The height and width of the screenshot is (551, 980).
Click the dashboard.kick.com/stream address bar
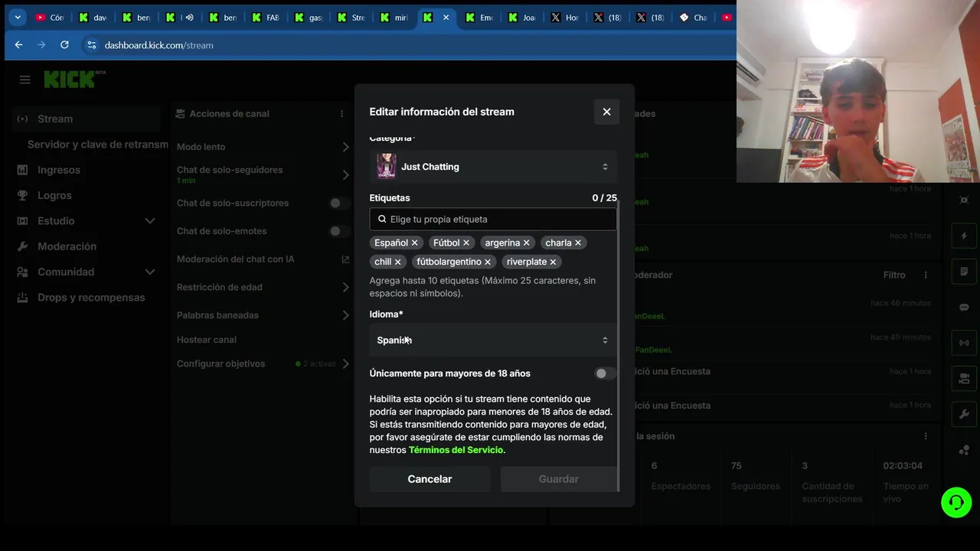[x=159, y=45]
